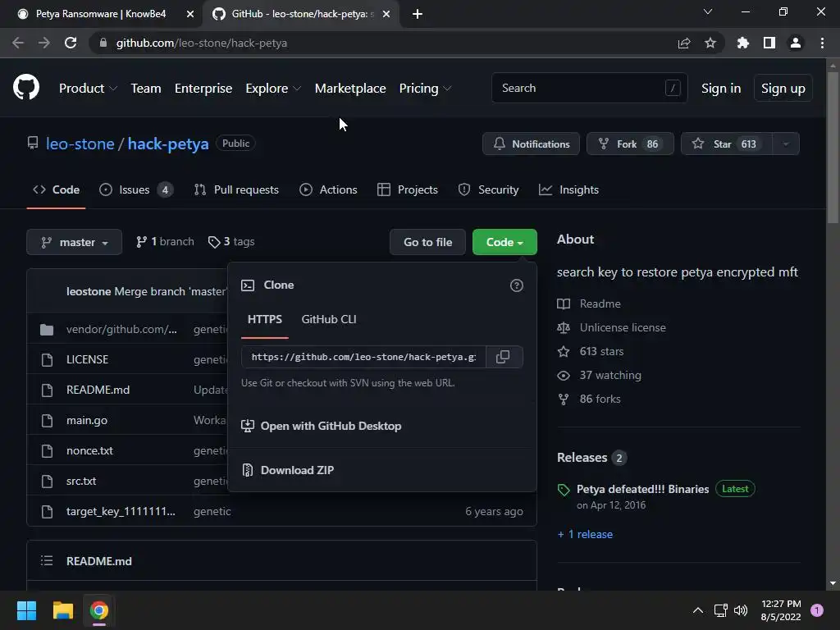Click the browser reload icon
Image resolution: width=840 pixels, height=630 pixels.
(x=71, y=43)
